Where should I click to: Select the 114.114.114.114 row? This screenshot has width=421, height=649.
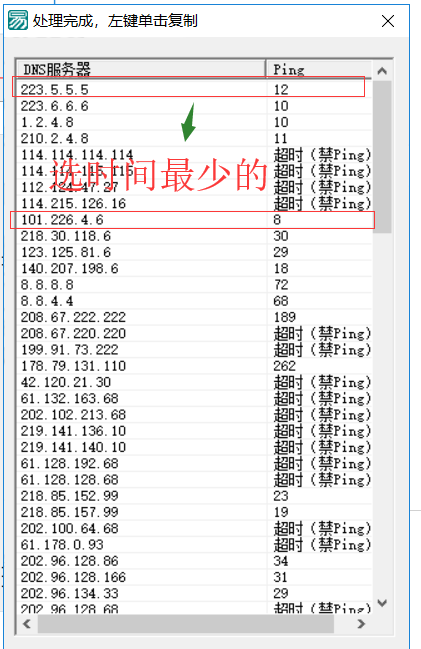coord(195,155)
